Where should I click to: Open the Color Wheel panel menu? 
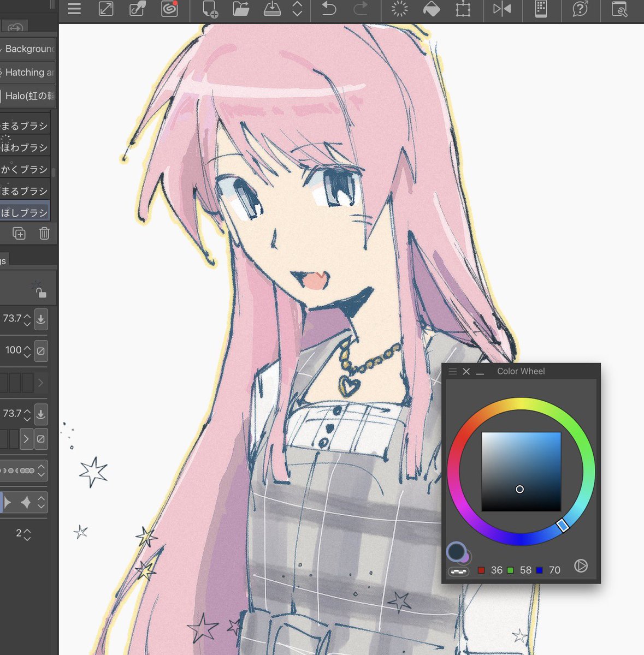click(452, 371)
